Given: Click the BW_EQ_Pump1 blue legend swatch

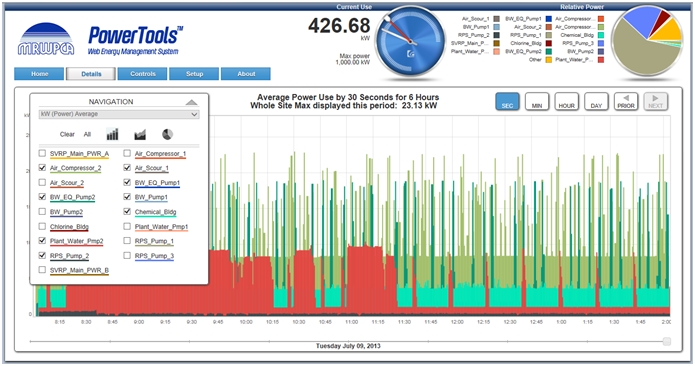Looking at the screenshot, I should (549, 19).
